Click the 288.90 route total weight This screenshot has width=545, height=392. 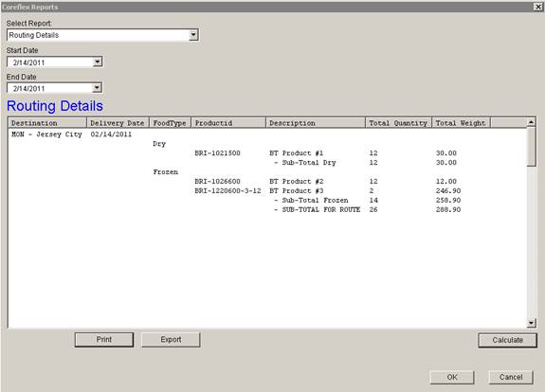[x=448, y=209]
